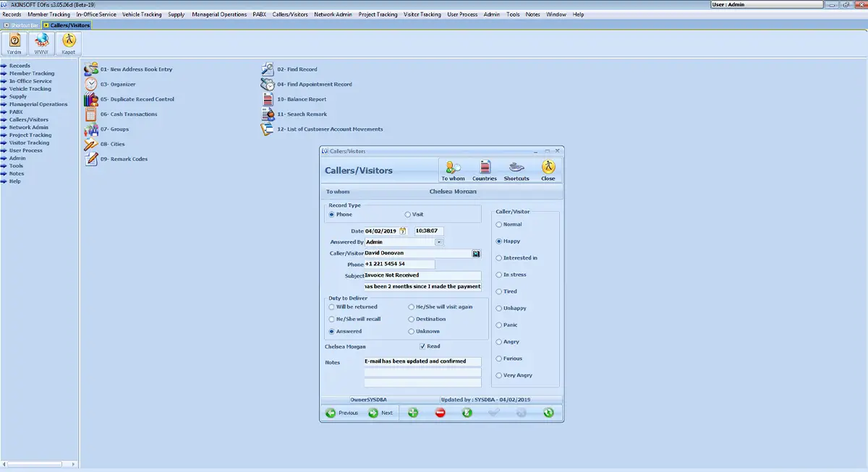Open the 09- Remark Codes icon

[90, 158]
